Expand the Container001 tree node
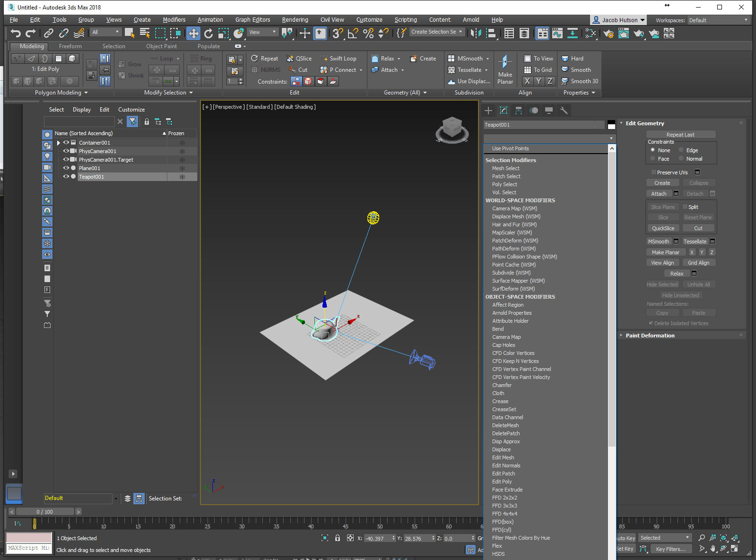This screenshot has height=560, width=756. coord(59,143)
